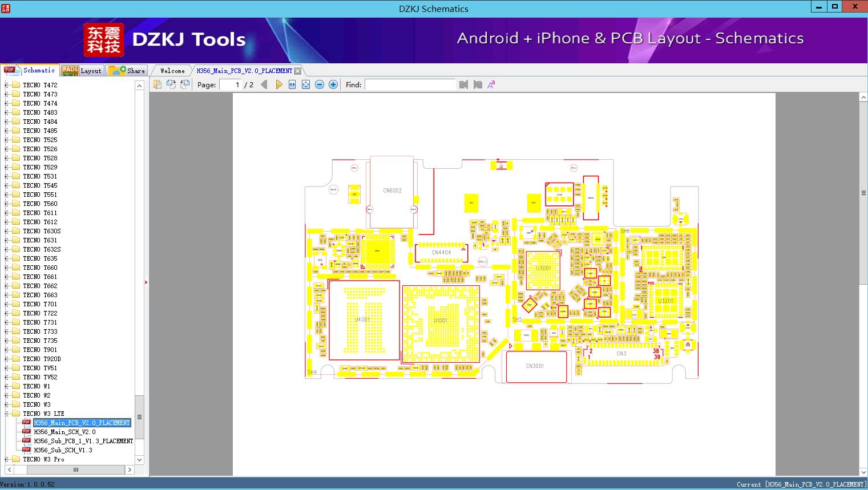
Task: Collapse the TECNO W3 LTE folder
Action: tap(6, 414)
